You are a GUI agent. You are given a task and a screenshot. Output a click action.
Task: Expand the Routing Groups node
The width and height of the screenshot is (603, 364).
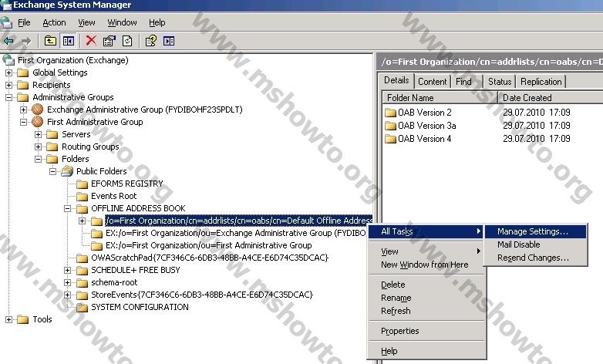38,147
